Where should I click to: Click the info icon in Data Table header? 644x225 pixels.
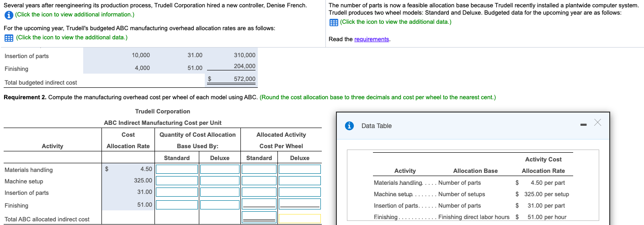click(x=349, y=125)
